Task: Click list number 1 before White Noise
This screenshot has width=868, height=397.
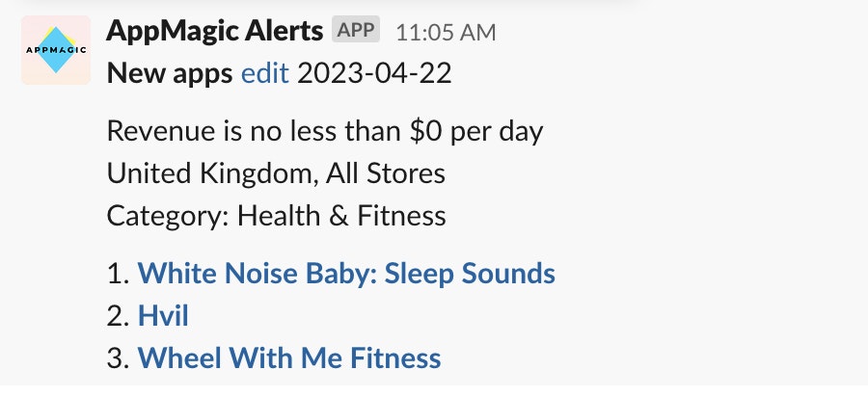Action: [x=118, y=273]
